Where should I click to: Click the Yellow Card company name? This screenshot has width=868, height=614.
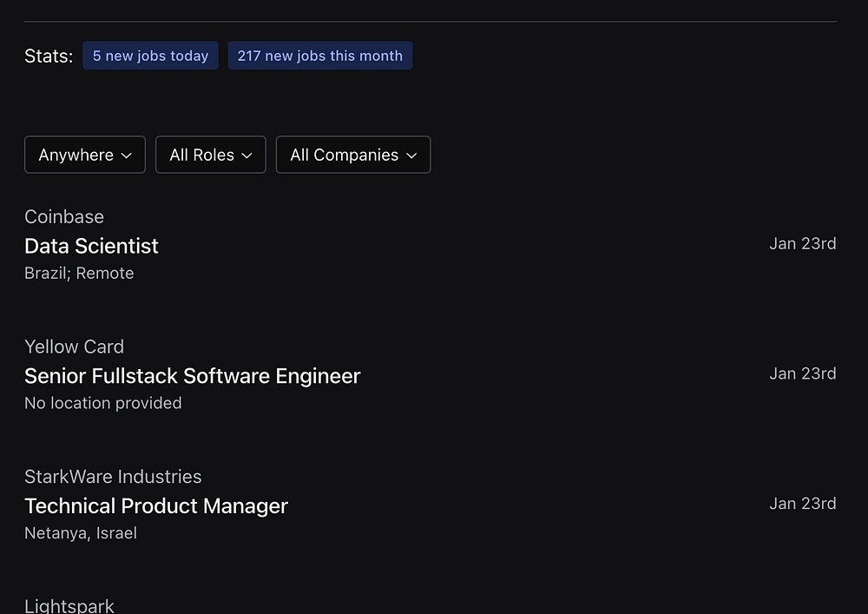[74, 347]
